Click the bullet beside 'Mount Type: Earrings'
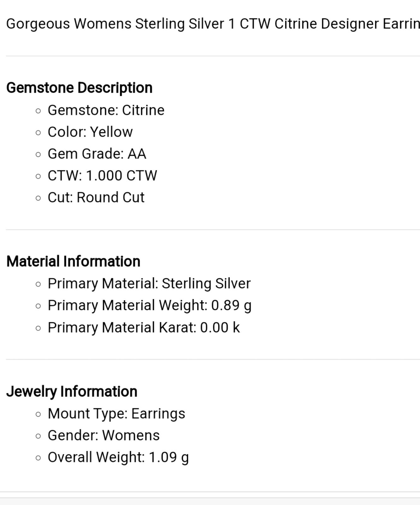The width and height of the screenshot is (420, 505). coord(38,414)
